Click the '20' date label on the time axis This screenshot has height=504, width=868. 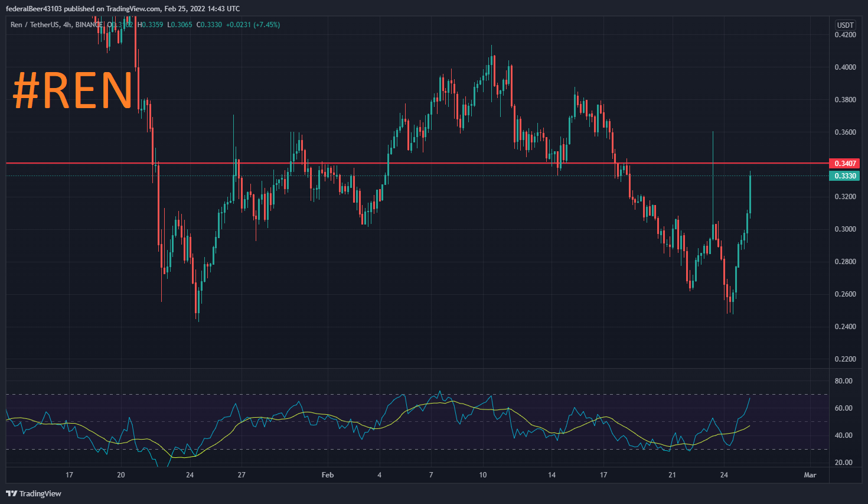pos(121,475)
